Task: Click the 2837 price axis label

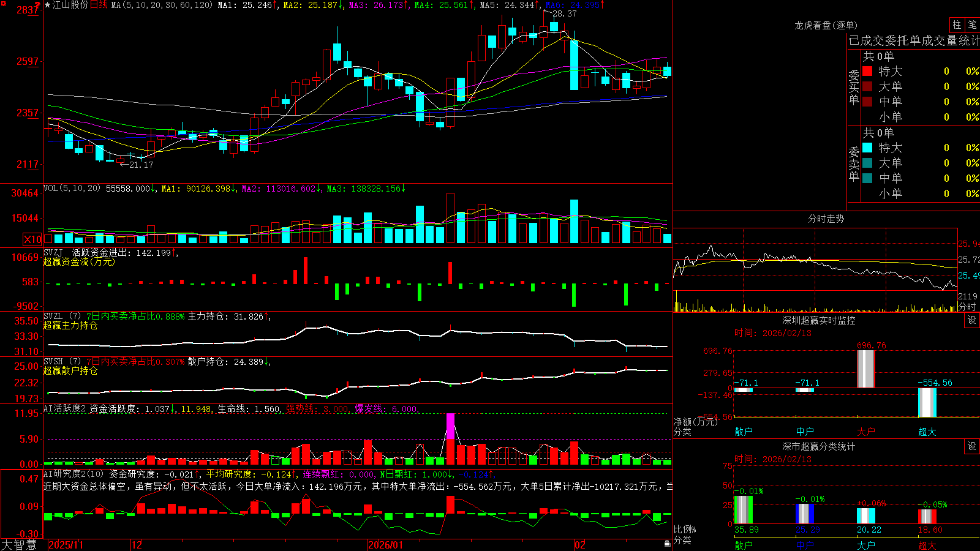Action: point(28,10)
